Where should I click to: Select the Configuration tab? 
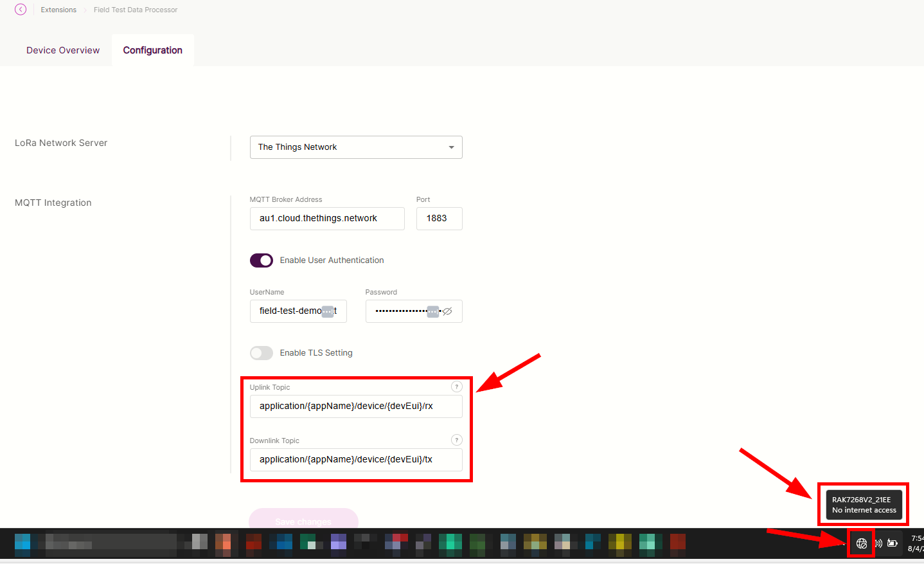coord(153,50)
